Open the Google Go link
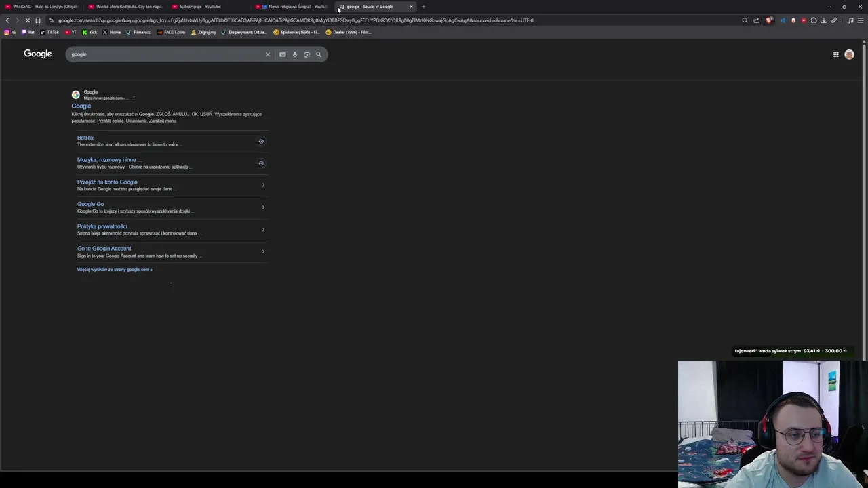 [91, 204]
